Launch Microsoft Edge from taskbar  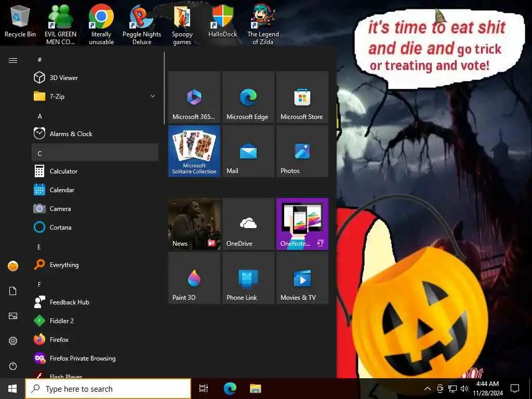[x=230, y=389]
